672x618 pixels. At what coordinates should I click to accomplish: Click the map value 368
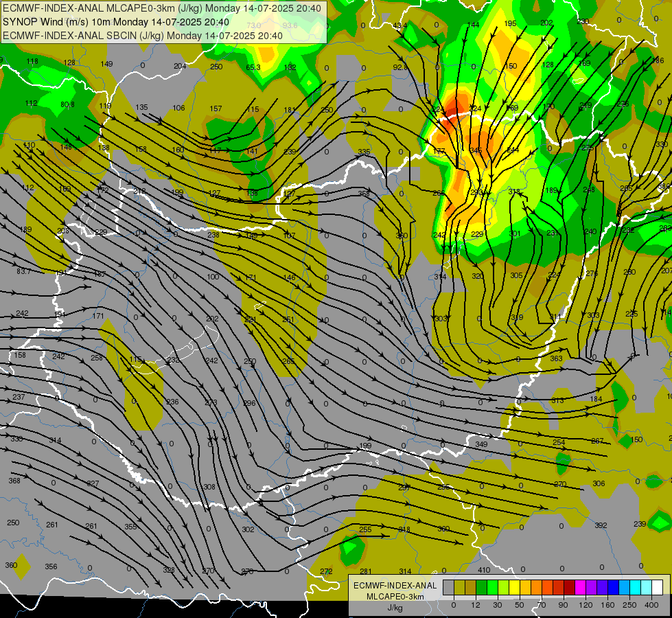click(x=14, y=481)
